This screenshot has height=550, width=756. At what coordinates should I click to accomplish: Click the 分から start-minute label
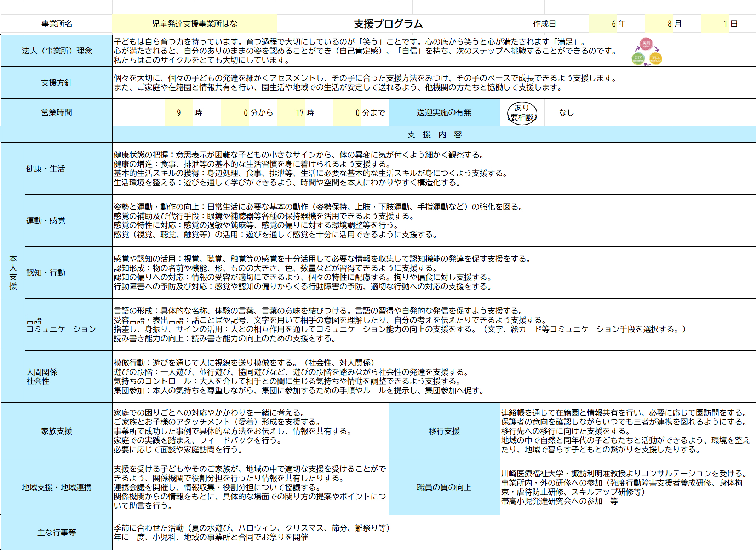tap(262, 113)
